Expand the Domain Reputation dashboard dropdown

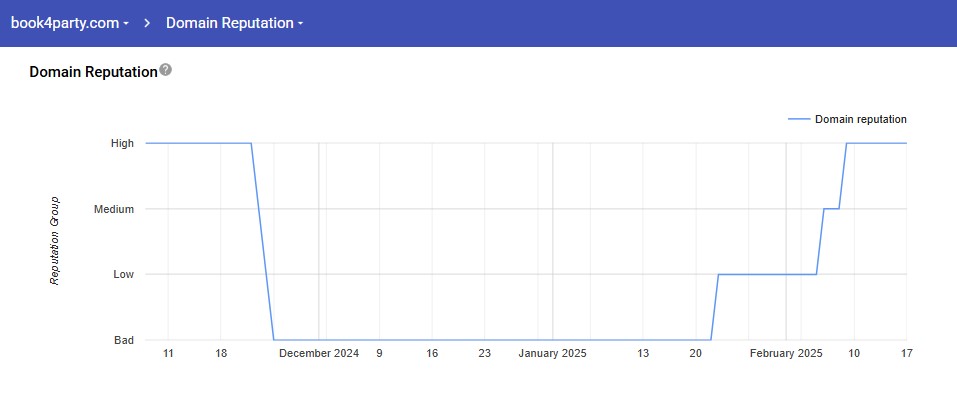click(235, 22)
